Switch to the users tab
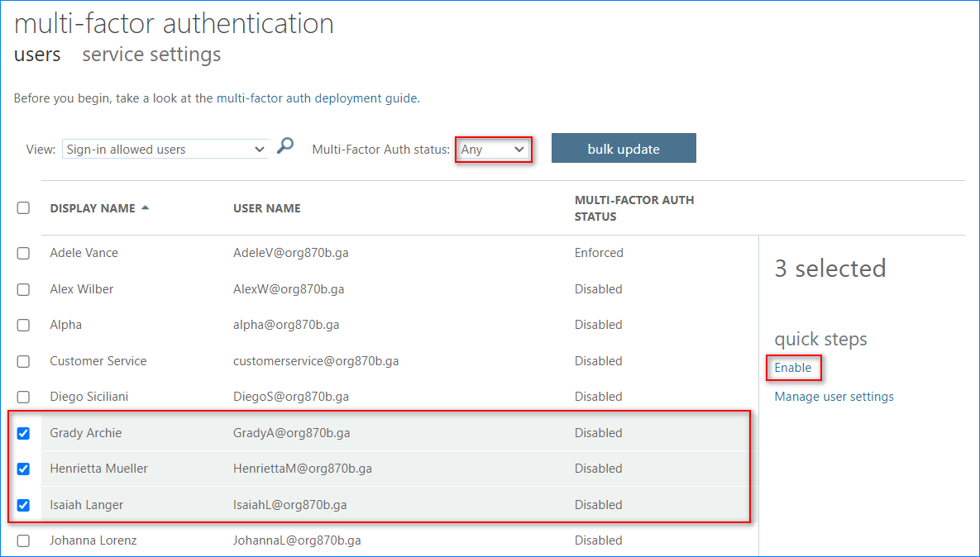 pos(37,55)
